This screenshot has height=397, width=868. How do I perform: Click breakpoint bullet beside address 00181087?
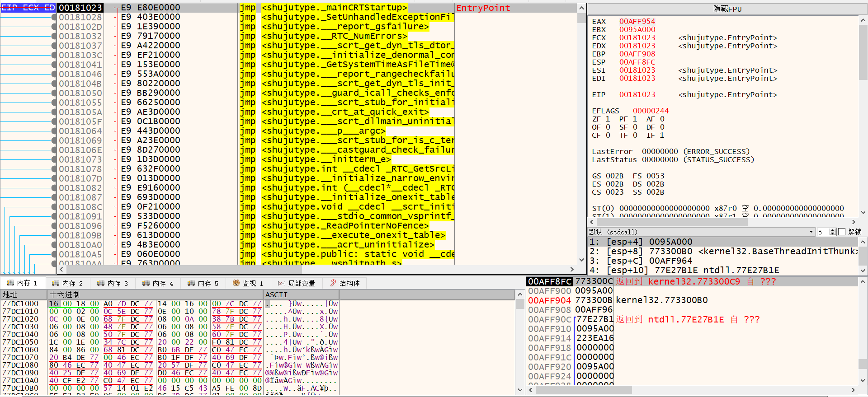pos(54,197)
